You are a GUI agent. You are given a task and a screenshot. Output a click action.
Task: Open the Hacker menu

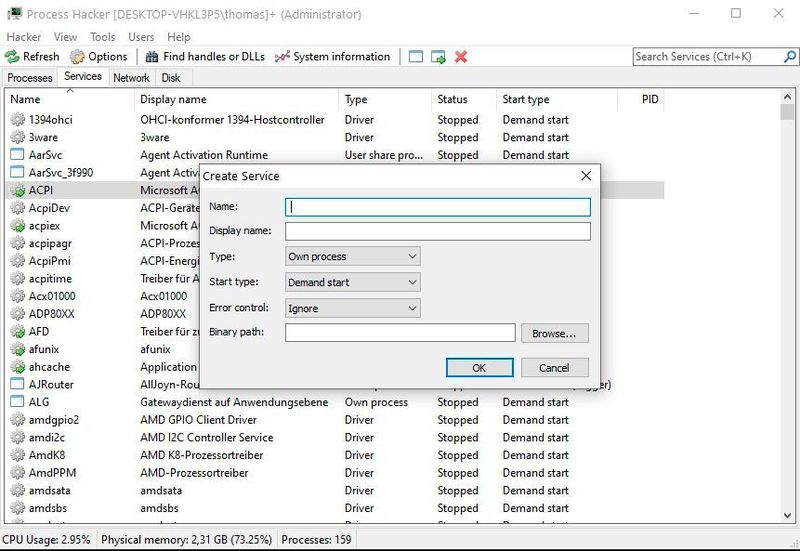pyautogui.click(x=23, y=37)
